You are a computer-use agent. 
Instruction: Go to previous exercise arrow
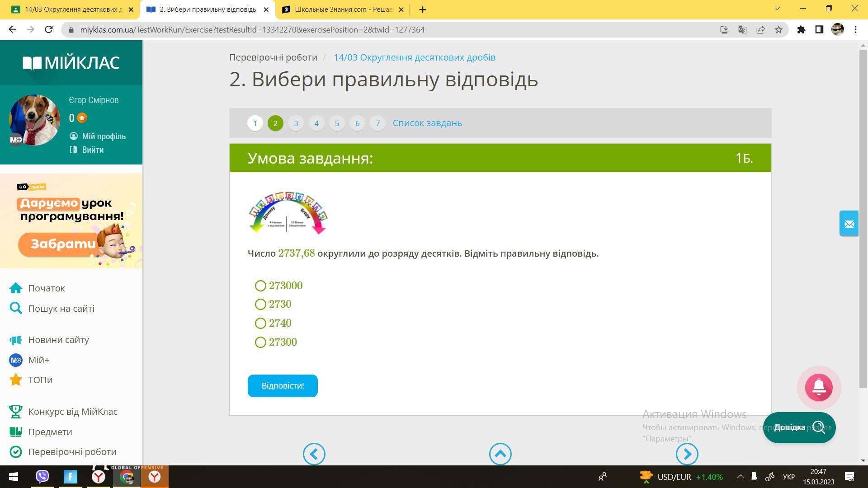314,454
